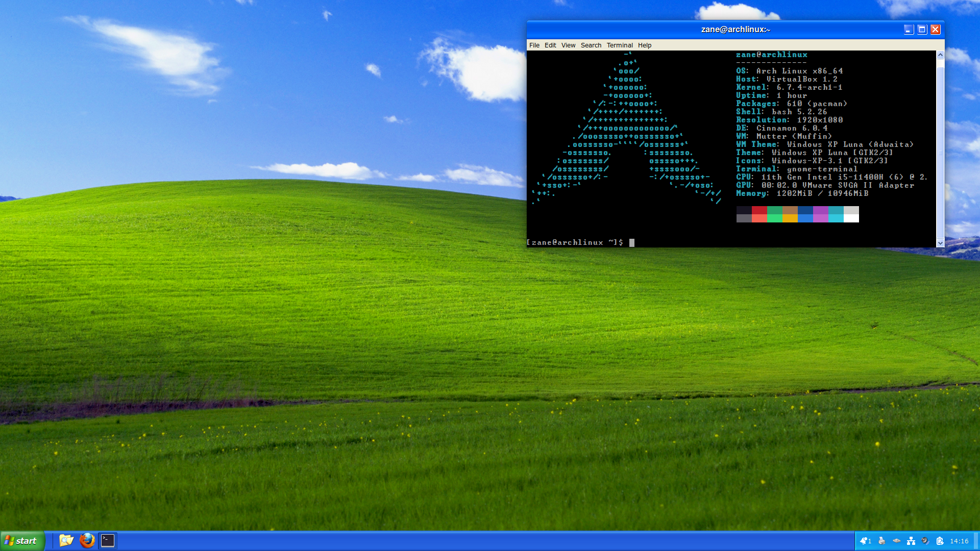Click the 'WM: Mutter (Muffin)' line
Screen dimensions: 980x551
pyautogui.click(x=784, y=136)
